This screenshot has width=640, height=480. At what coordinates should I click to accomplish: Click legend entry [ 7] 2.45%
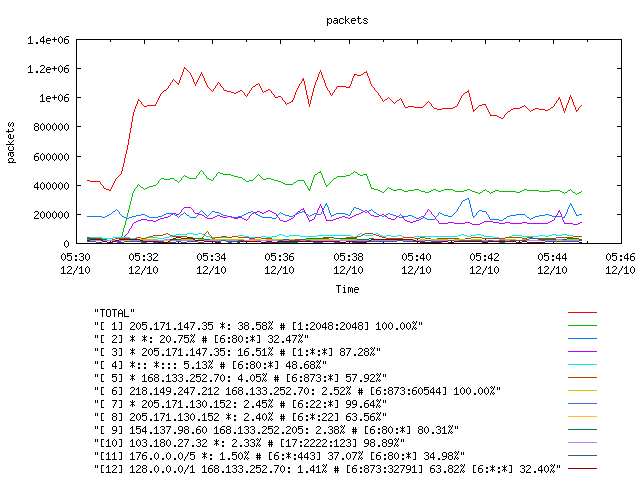(x=240, y=404)
